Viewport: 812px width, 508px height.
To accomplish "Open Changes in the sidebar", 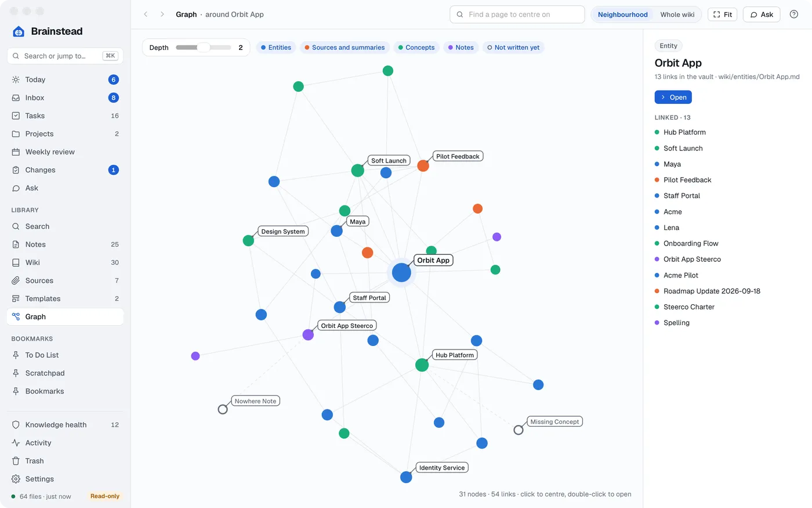I will pyautogui.click(x=65, y=170).
